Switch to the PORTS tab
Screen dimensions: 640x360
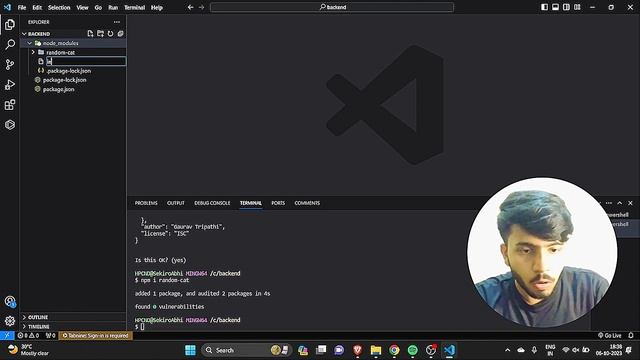[x=278, y=203]
